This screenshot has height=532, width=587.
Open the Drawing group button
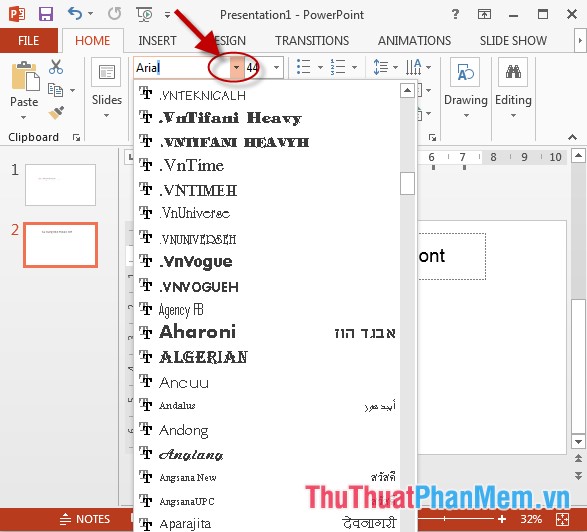[466, 89]
